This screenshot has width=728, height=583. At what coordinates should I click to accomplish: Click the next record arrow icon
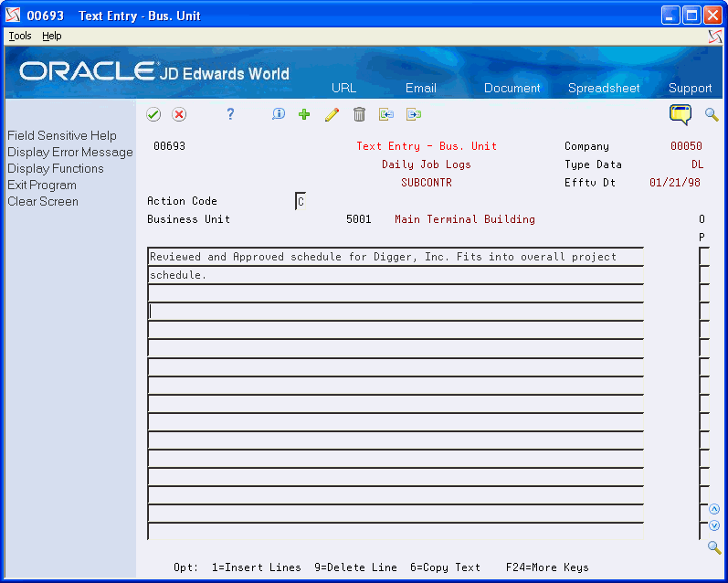414,114
